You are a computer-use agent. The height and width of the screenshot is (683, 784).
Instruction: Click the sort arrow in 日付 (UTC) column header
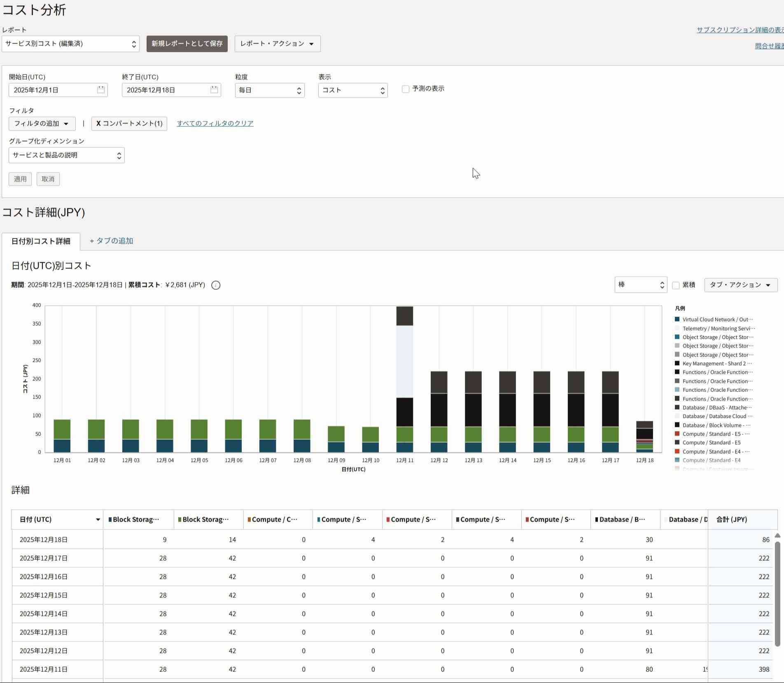pos(98,520)
